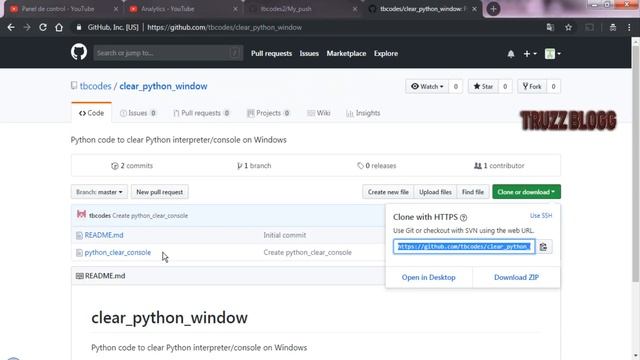Click Upload files button
Image resolution: width=640 pixels, height=360 pixels.
(x=435, y=192)
